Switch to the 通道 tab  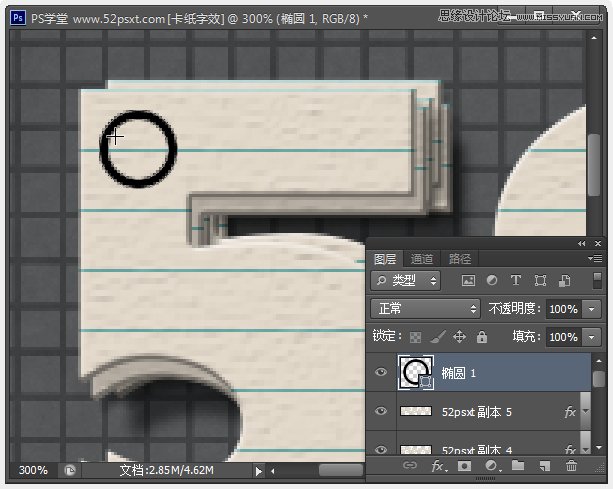point(421,259)
